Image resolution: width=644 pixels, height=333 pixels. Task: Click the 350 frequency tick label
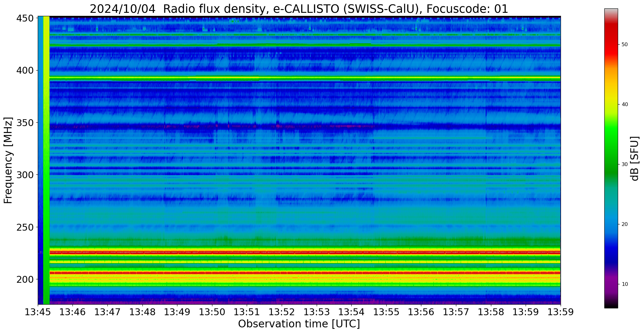coord(25,123)
